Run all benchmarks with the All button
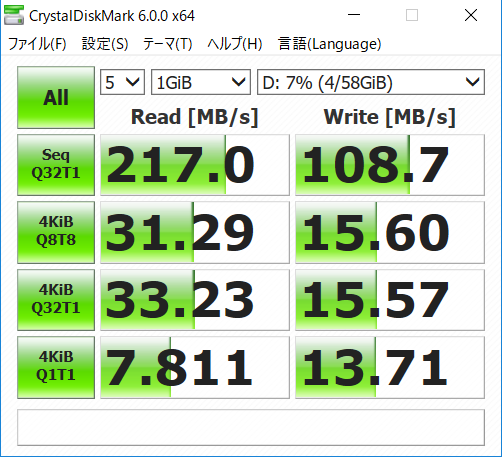The width and height of the screenshot is (502, 457). [56, 97]
